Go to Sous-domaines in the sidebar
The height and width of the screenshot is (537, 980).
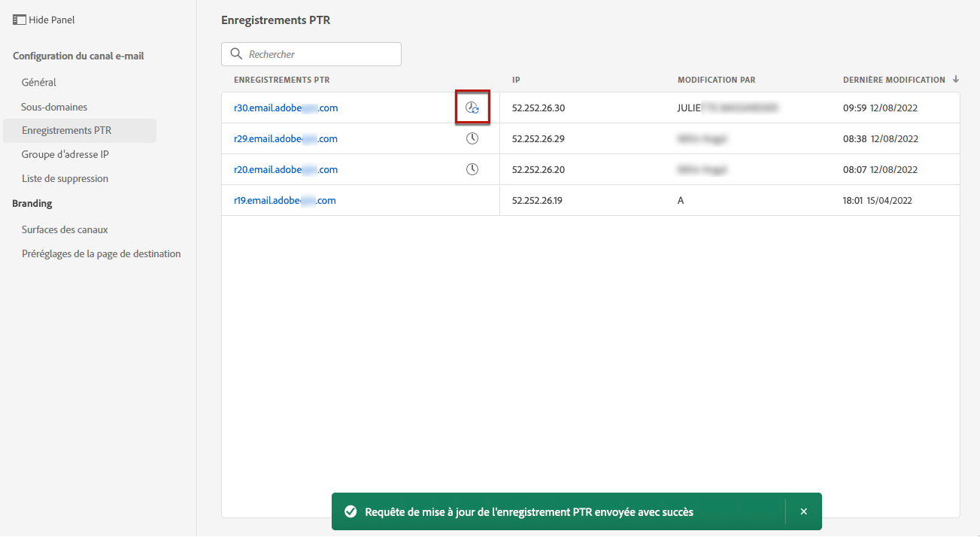click(54, 107)
